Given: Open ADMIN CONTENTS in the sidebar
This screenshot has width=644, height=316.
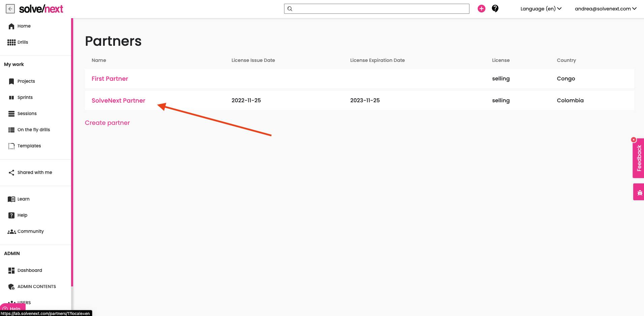Looking at the screenshot, I should pos(37,286).
